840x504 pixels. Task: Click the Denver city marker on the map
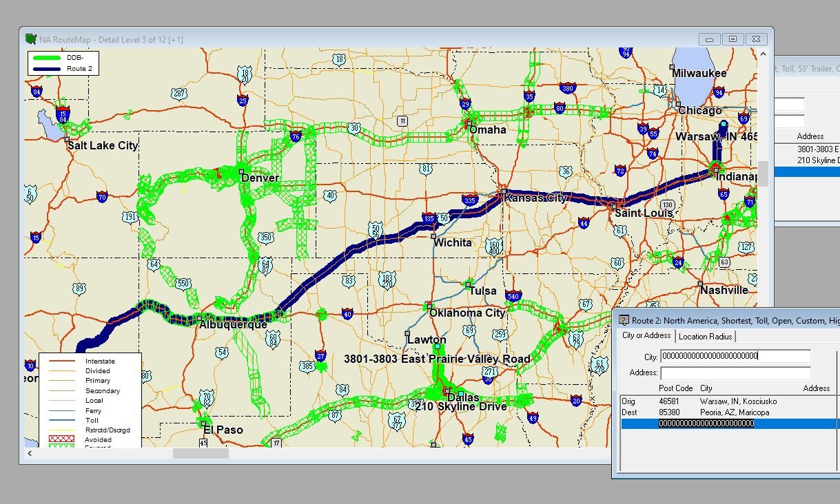[x=241, y=171]
